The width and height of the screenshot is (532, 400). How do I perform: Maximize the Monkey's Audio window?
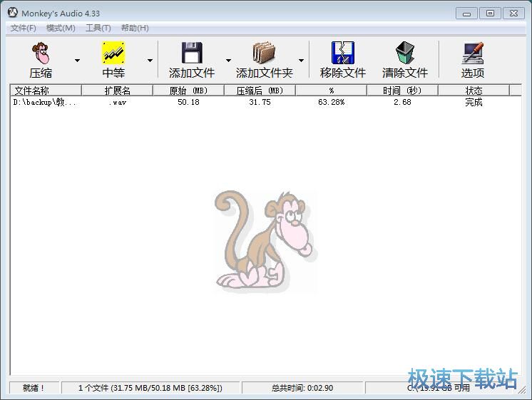[490, 14]
